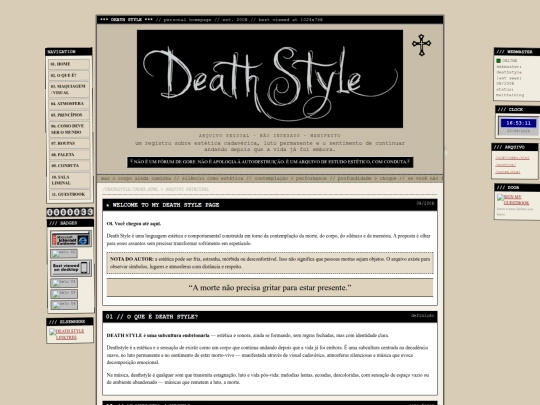Screen dimensions: 540x405
Task: Click the /// DOOR panel header
Action: 517,188
